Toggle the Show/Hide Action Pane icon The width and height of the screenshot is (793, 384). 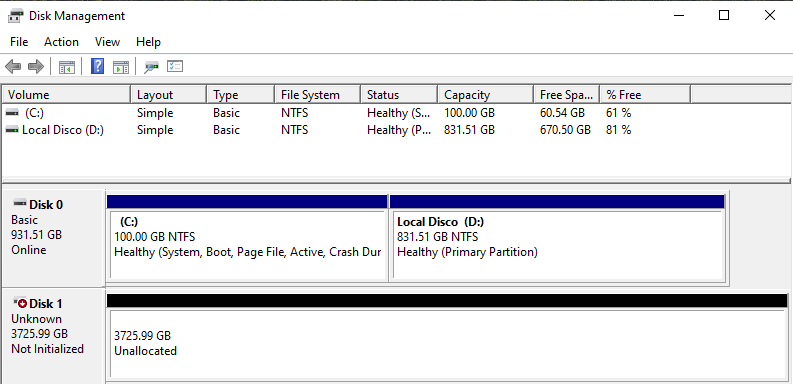pyautogui.click(x=121, y=66)
